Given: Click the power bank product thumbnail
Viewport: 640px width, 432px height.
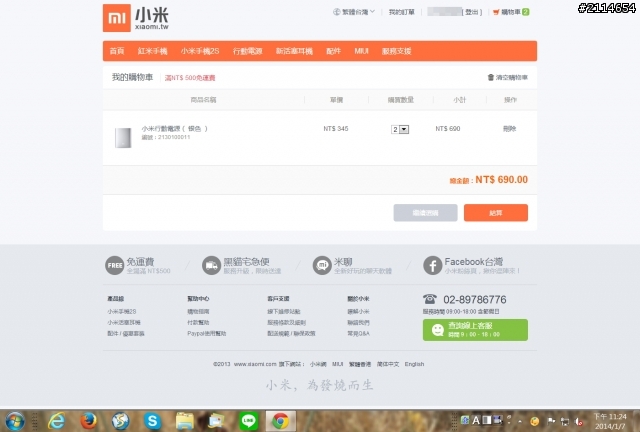Looking at the screenshot, I should [123, 138].
